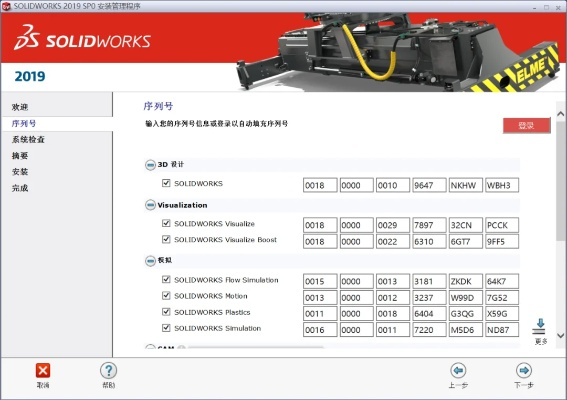Click the vertical scrollbar thumb

[560, 181]
